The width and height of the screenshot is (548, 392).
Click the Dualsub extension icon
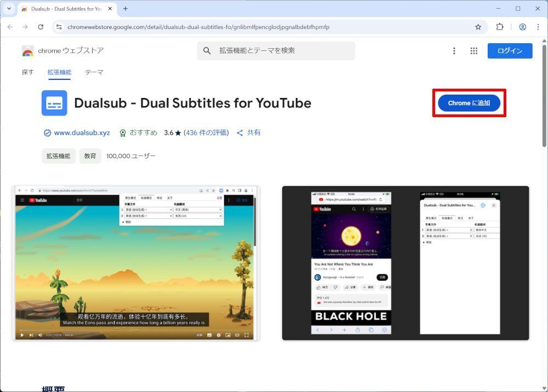(x=54, y=103)
